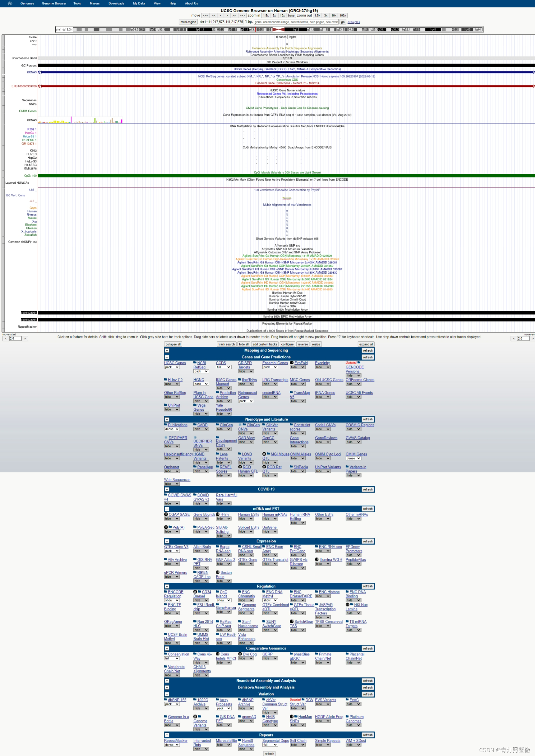Open the Vega Genes folder icon
Image resolution: width=535 pixels, height=756 pixels.
point(195,405)
